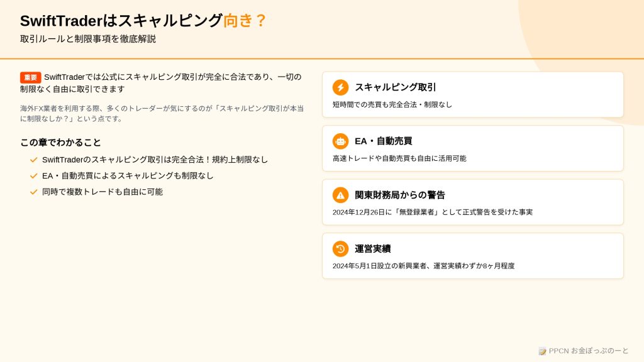Click the PPCN お金ぽっぷのーと watermark text
644x362 pixels.
pos(589,351)
